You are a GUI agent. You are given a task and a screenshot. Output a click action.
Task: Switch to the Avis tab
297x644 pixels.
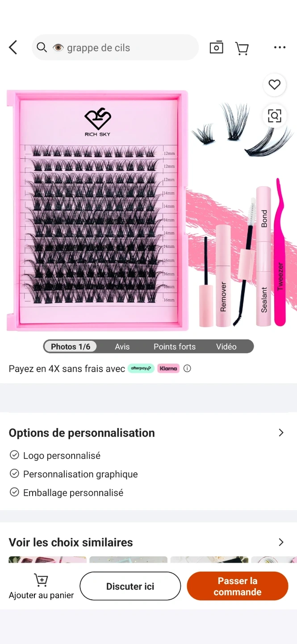122,347
